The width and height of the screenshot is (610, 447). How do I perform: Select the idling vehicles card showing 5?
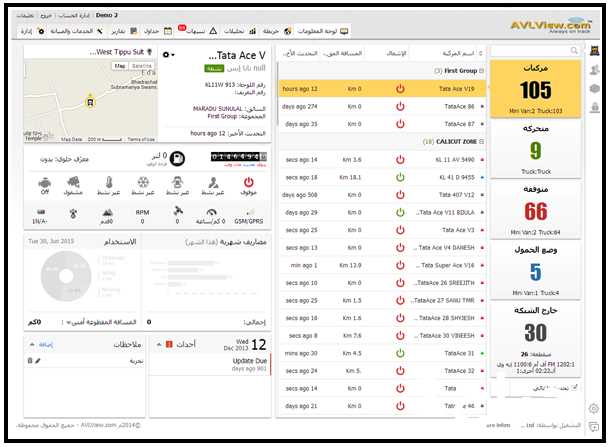click(535, 271)
